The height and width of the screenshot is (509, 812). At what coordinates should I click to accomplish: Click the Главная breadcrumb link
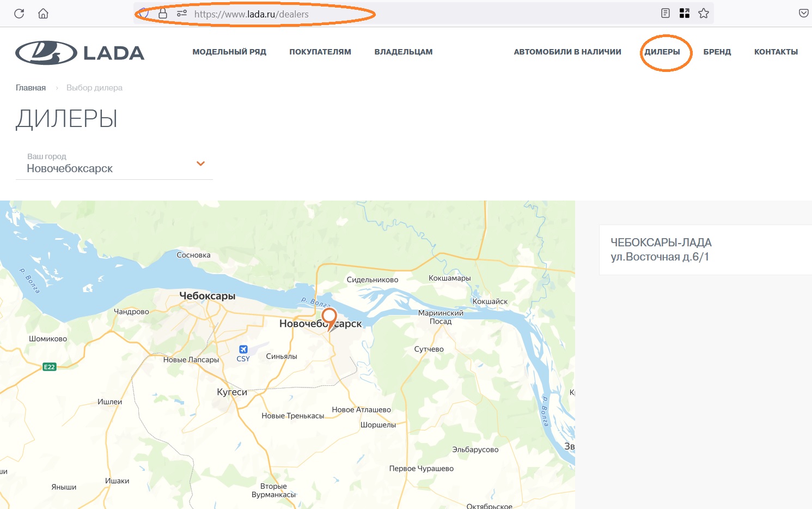pos(30,88)
